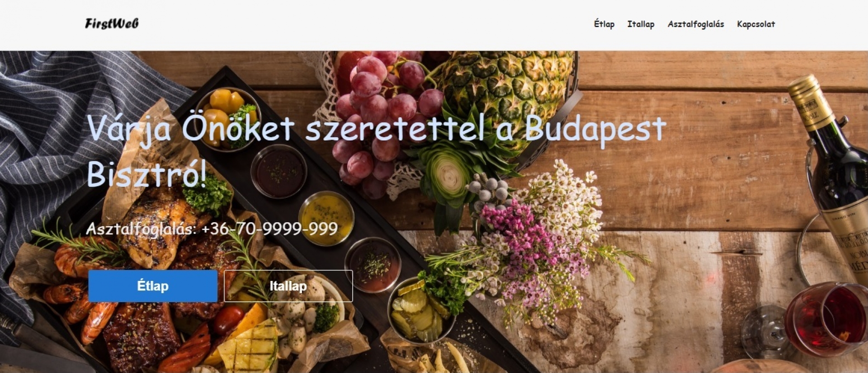Open Itallap in the navigation bar

tap(641, 24)
